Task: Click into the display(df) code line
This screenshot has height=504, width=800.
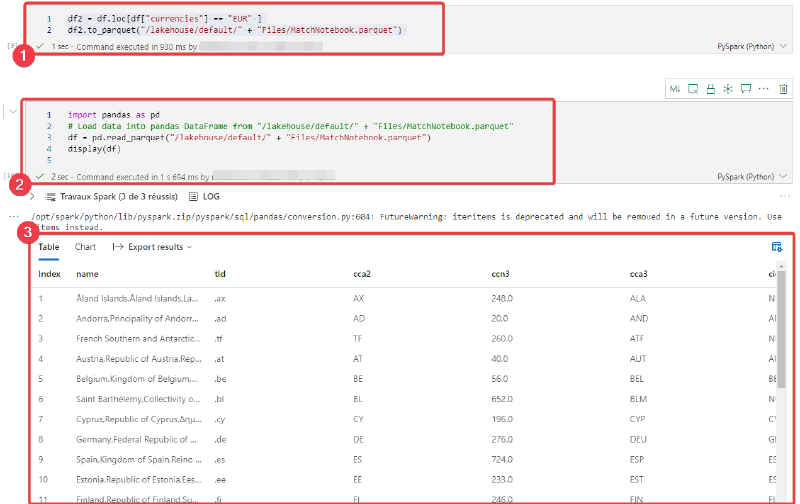Action: point(94,149)
